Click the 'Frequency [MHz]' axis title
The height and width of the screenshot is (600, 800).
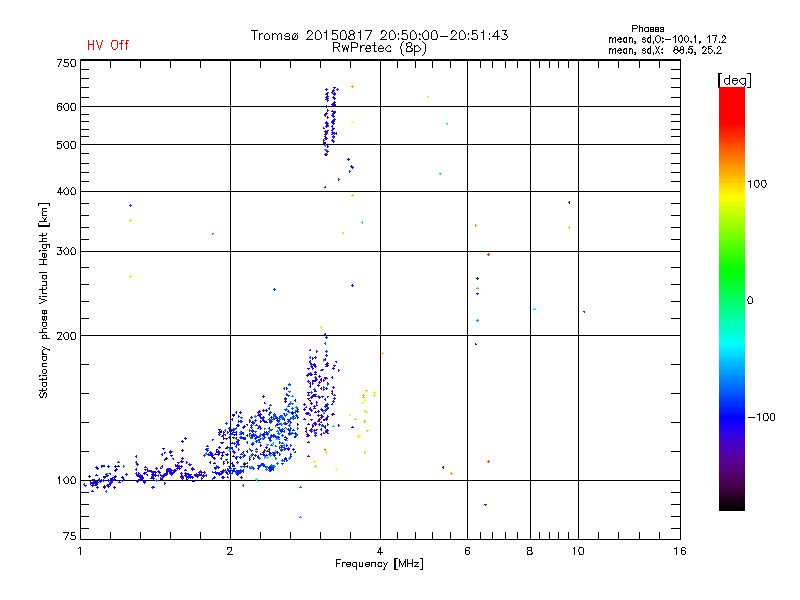pos(379,564)
